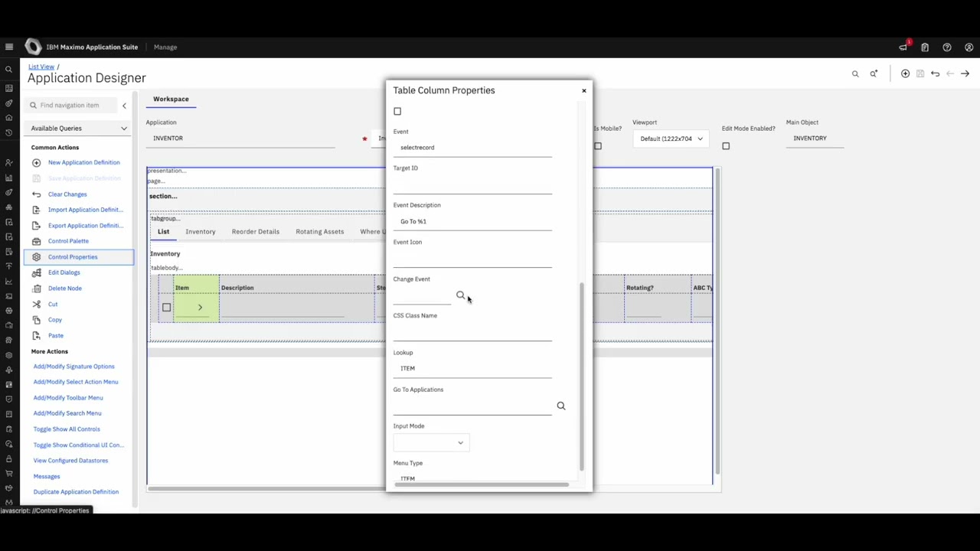Go to the next record arrow
The height and width of the screenshot is (551, 980).
tap(965, 74)
